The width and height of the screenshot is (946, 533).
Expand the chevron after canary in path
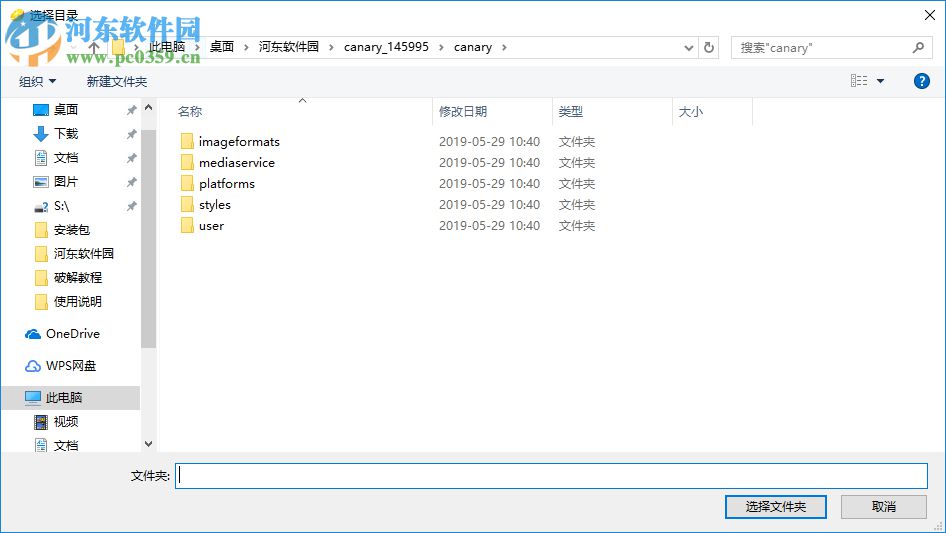pyautogui.click(x=504, y=47)
